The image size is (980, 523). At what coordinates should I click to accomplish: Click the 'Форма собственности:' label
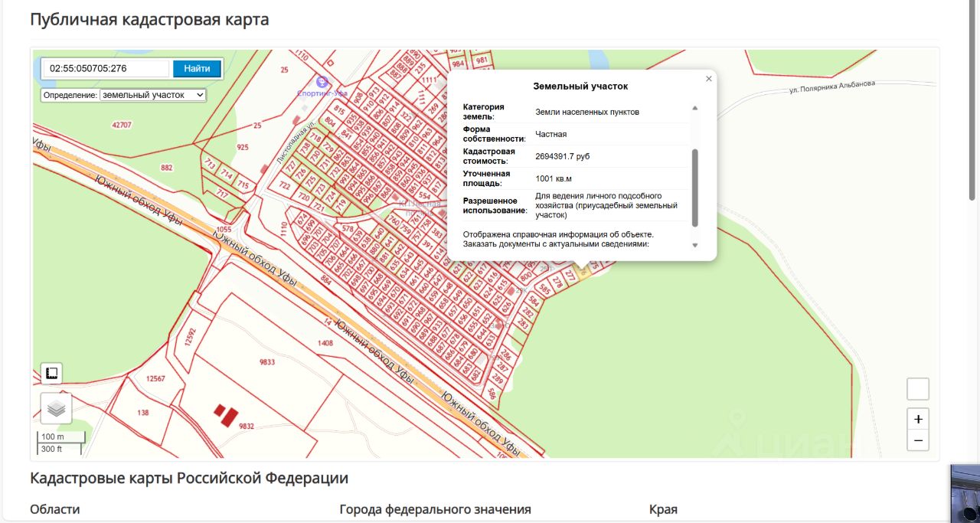click(495, 134)
